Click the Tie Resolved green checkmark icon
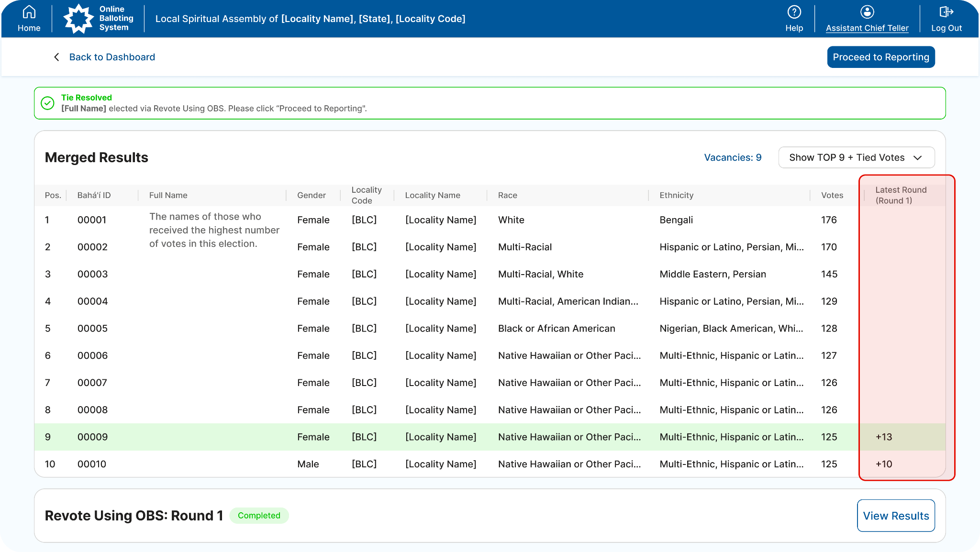This screenshot has width=980, height=552. pyautogui.click(x=47, y=103)
